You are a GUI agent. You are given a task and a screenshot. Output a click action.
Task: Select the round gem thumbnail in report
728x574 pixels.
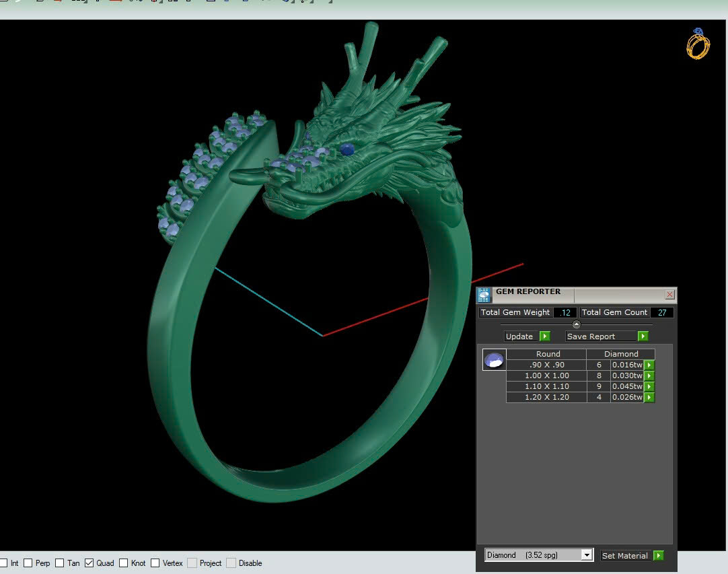(495, 360)
